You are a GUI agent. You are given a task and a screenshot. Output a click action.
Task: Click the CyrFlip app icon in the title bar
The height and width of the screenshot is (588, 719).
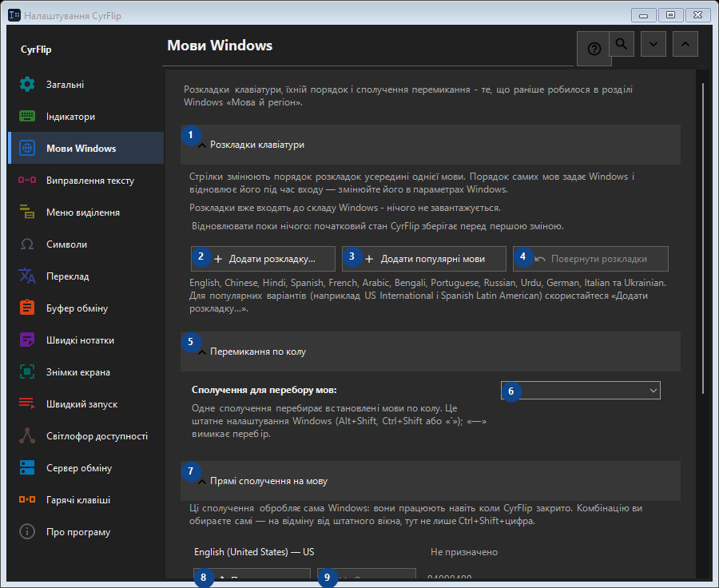point(14,15)
